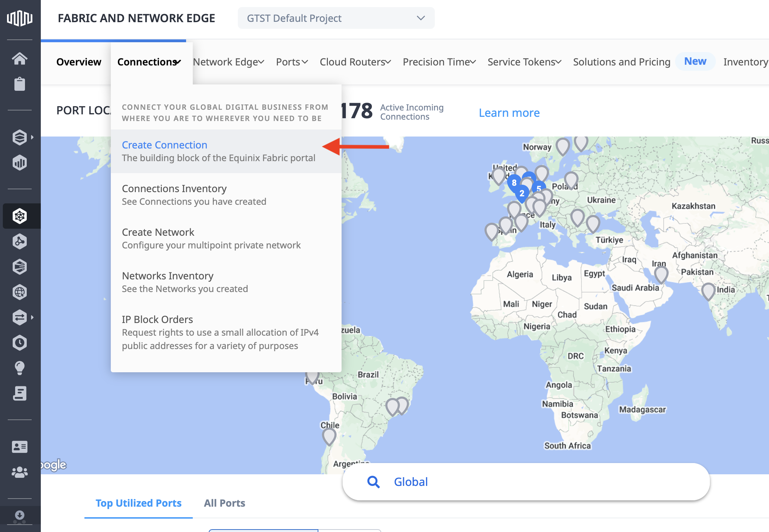Click the download icon at sidebar bottom
The width and height of the screenshot is (769, 532).
coord(20,516)
